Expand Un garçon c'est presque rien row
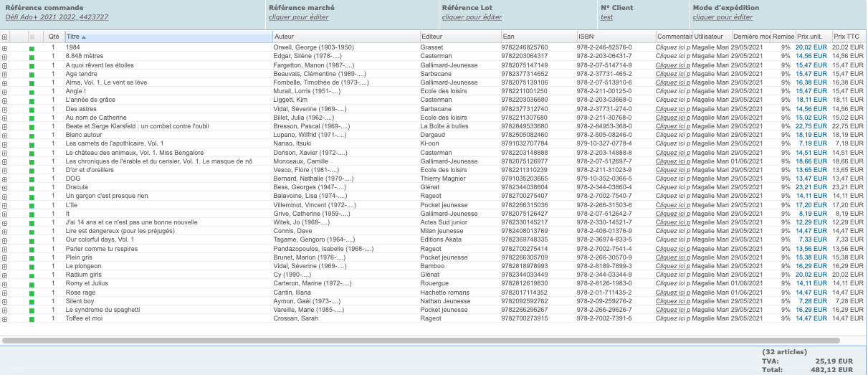 pyautogui.click(x=4, y=196)
